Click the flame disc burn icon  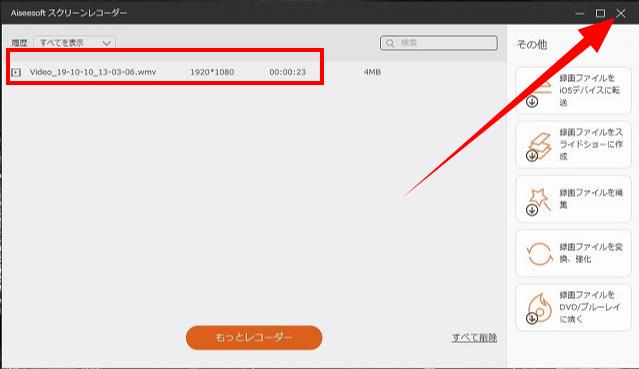pos(539,309)
